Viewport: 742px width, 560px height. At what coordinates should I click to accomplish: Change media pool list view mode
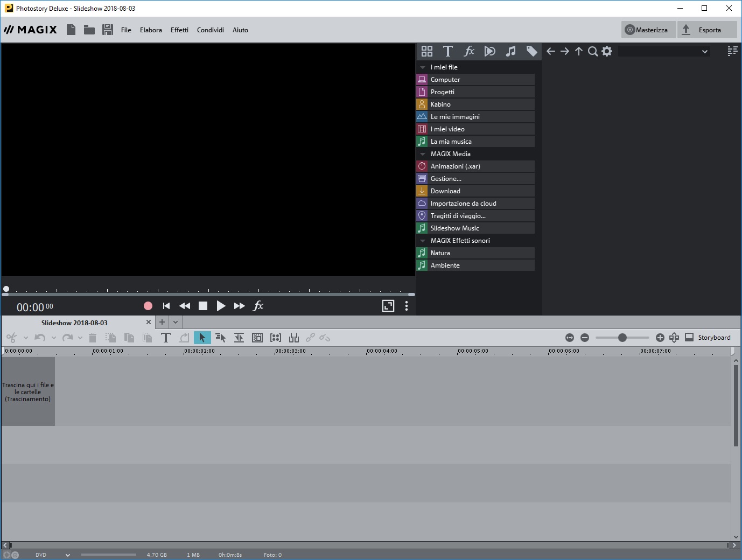tap(732, 51)
